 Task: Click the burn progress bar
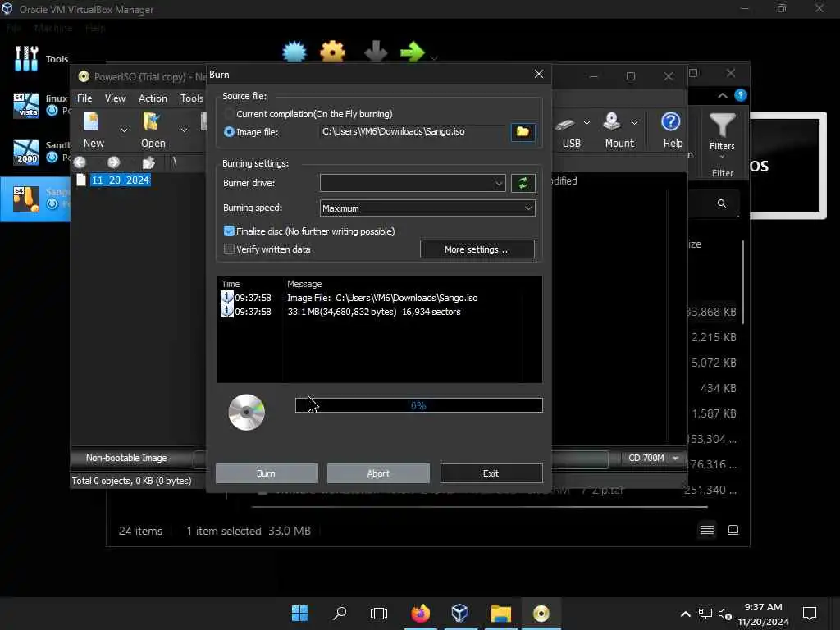[419, 405]
